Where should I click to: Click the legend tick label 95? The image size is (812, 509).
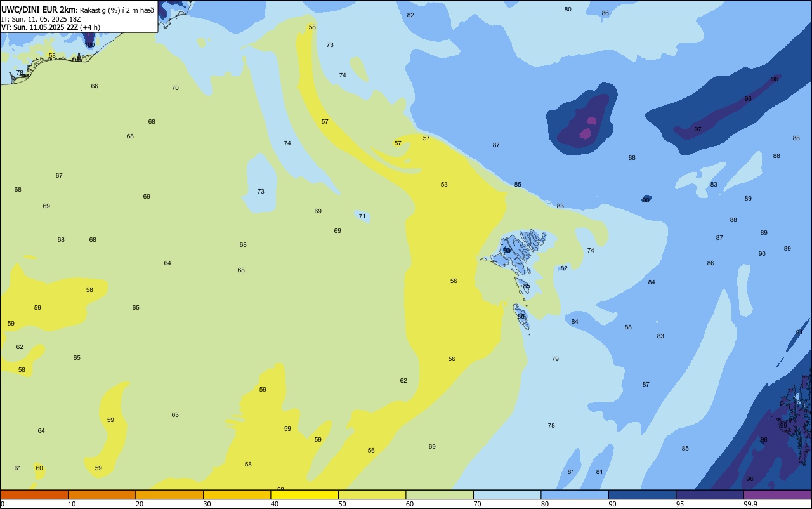(x=680, y=504)
